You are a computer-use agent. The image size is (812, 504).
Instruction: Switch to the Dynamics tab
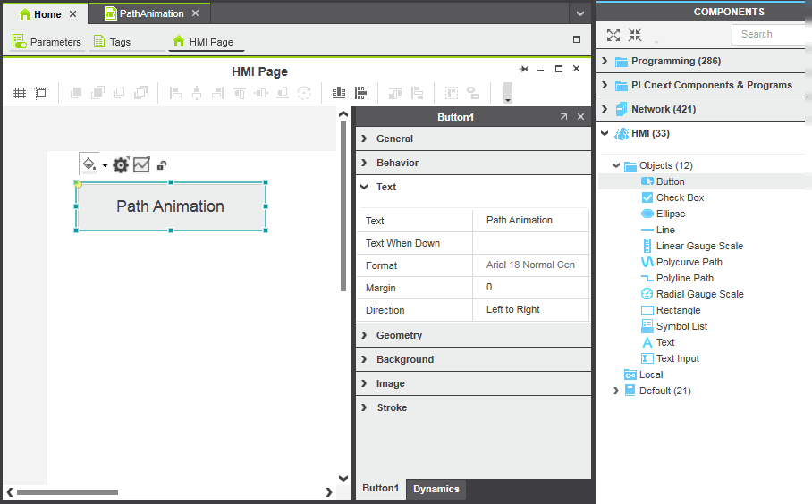tap(436, 489)
